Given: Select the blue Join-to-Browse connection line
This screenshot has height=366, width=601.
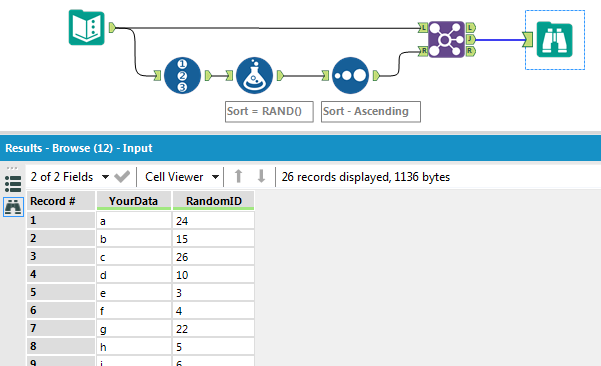Looking at the screenshot, I should point(499,39).
